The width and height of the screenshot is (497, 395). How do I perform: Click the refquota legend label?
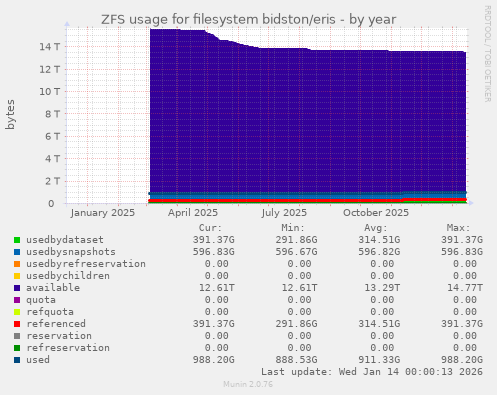tap(50, 312)
